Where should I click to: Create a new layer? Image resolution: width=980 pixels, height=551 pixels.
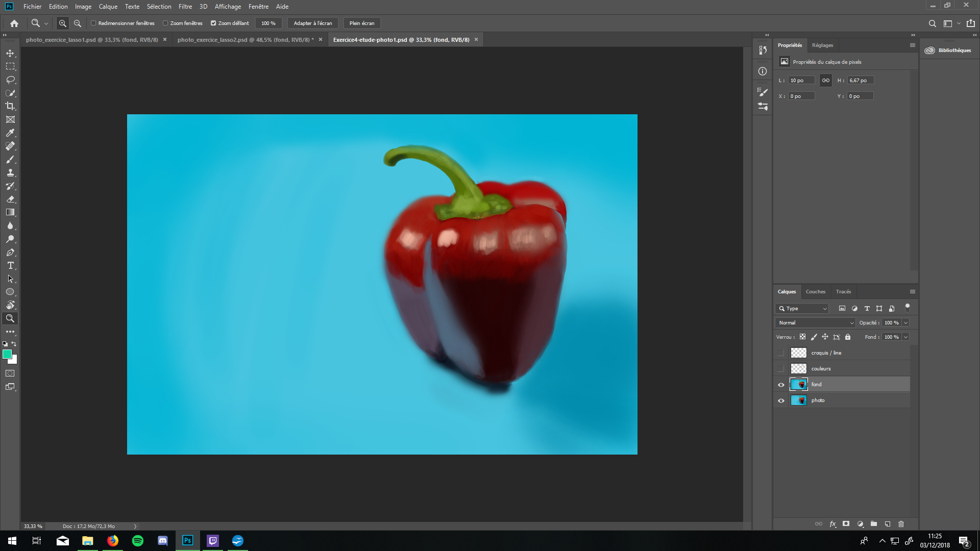coord(888,524)
